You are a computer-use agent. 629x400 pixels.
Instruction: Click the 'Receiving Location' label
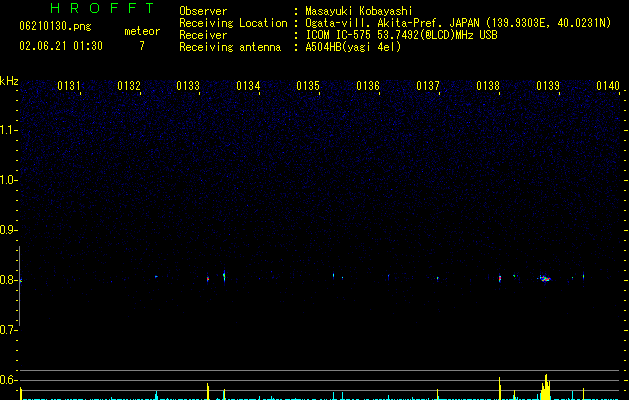233,23
